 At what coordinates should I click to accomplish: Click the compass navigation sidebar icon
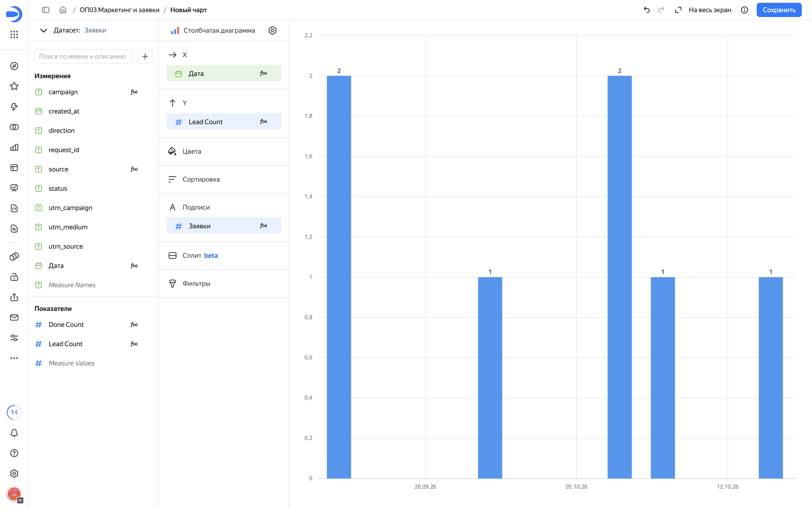pos(14,66)
